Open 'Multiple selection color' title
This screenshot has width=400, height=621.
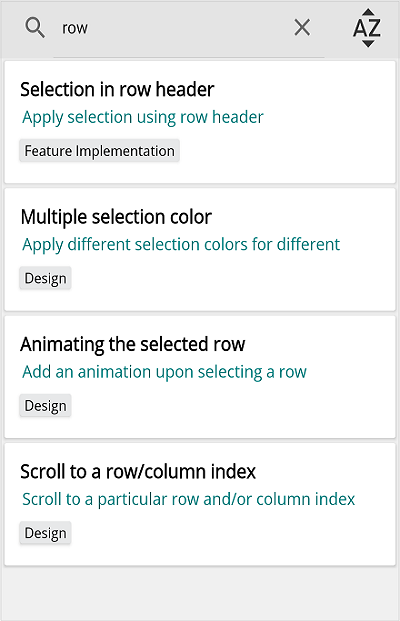point(116,217)
